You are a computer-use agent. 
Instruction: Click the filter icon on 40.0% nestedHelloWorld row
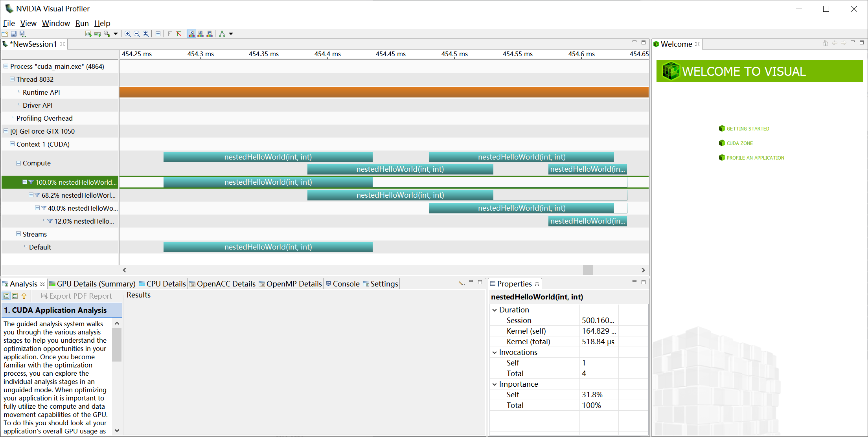44,208
